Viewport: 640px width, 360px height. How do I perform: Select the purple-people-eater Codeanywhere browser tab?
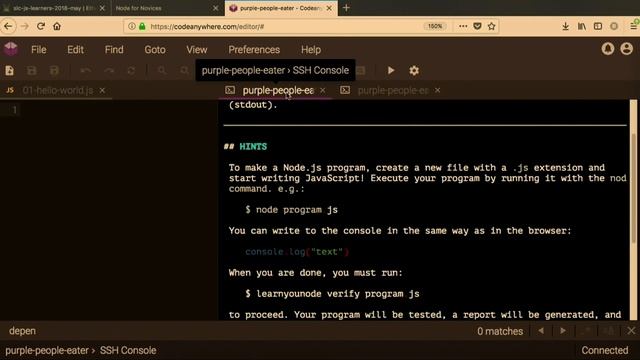click(281, 8)
